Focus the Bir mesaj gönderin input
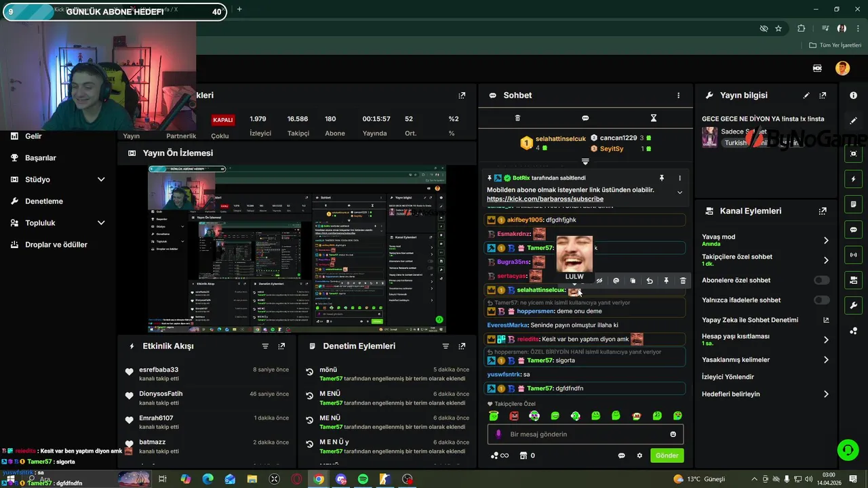Viewport: 868px width, 488px height. coord(584,434)
